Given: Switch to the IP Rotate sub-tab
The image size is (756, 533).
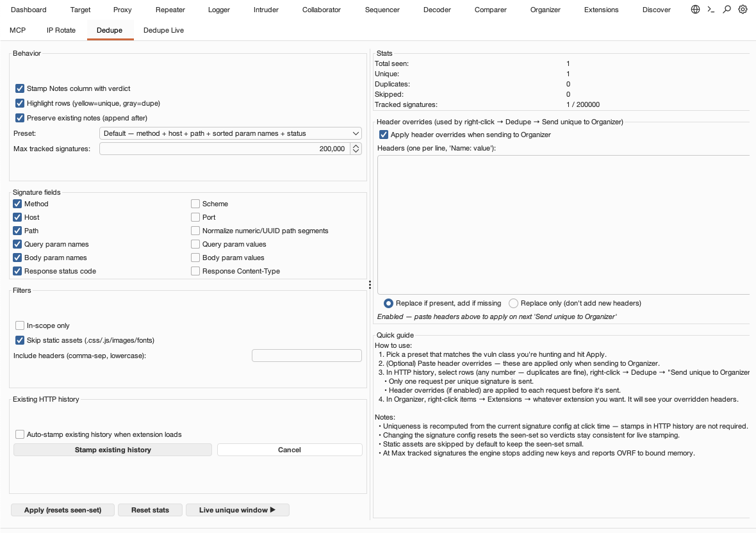Looking at the screenshot, I should point(62,30).
